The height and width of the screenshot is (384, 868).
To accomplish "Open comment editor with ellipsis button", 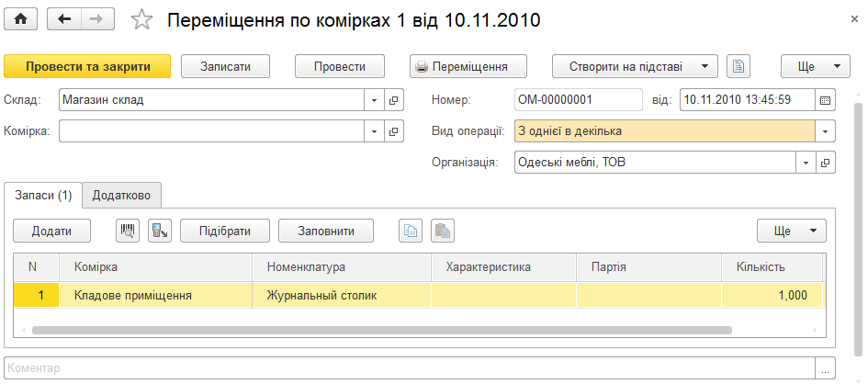I will click(826, 368).
